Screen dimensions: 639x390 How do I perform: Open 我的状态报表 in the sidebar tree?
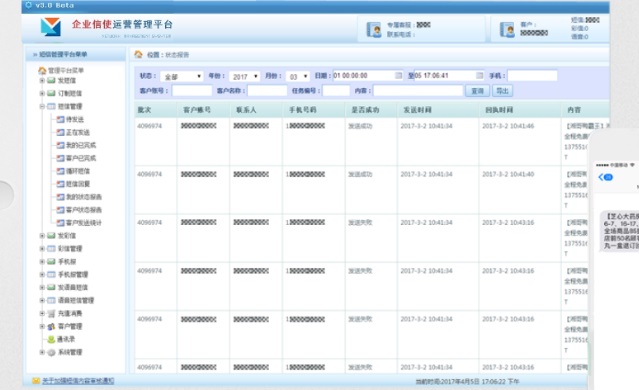(84, 197)
